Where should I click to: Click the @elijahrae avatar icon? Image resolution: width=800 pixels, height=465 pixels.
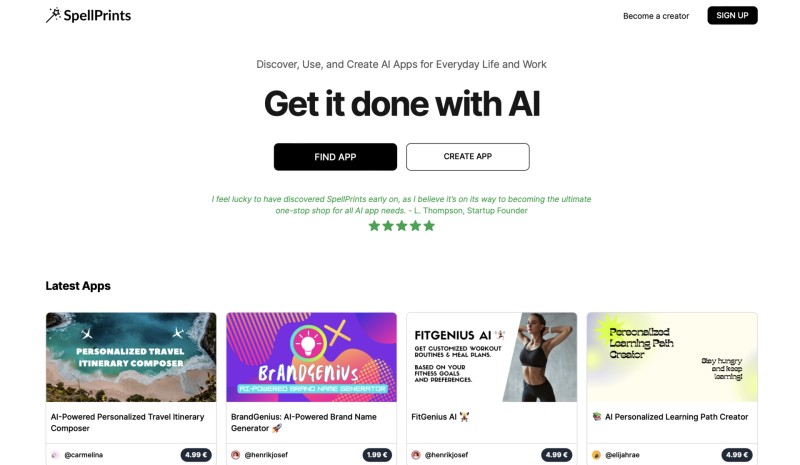[596, 455]
